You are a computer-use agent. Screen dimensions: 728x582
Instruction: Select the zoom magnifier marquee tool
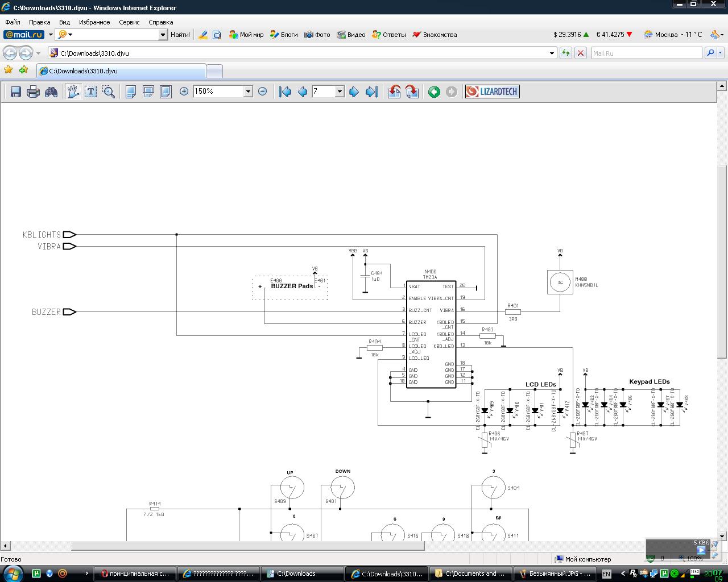click(x=109, y=92)
